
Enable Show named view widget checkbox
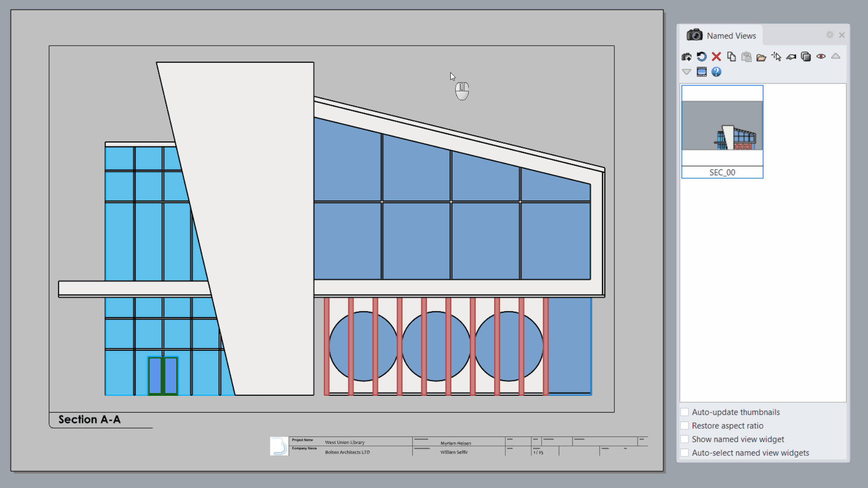tap(684, 439)
